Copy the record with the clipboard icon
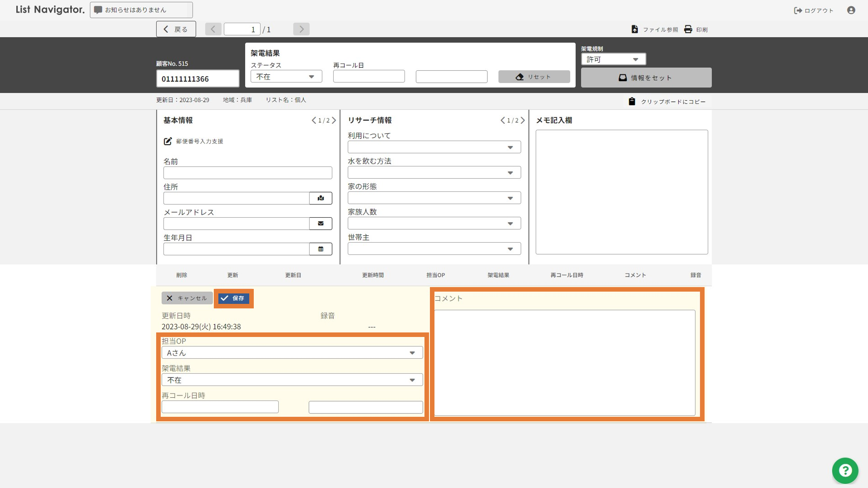 pyautogui.click(x=632, y=102)
